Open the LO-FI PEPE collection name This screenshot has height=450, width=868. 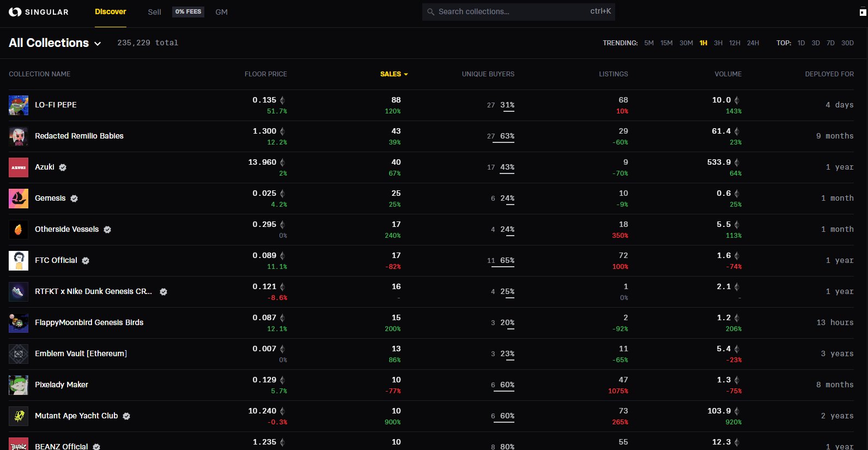point(56,105)
